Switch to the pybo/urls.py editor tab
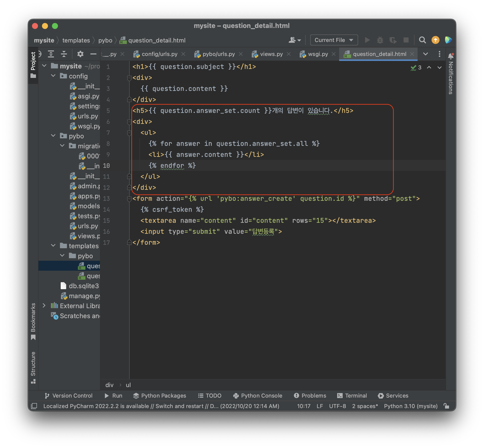The width and height of the screenshot is (484, 448). click(x=219, y=54)
